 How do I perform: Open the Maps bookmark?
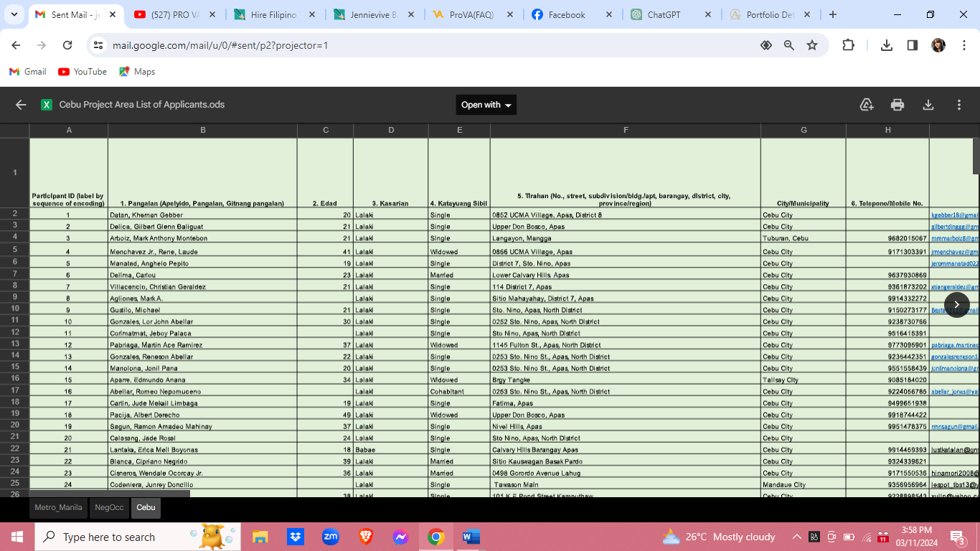pos(137,72)
